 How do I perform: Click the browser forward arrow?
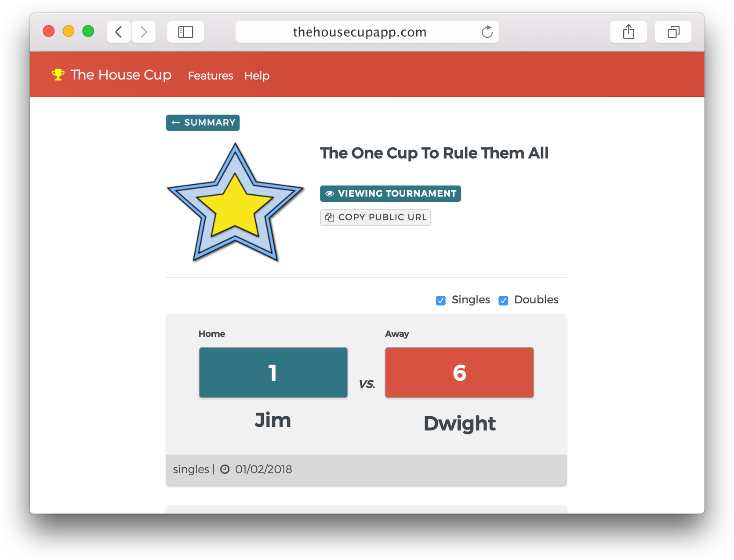pos(143,32)
